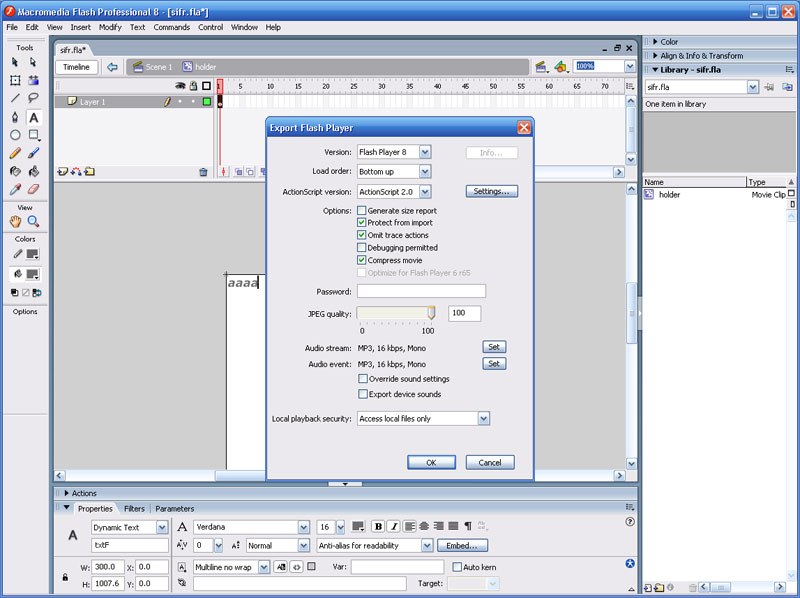Toggle all layers visibility eye icon
The width and height of the screenshot is (800, 598).
180,86
